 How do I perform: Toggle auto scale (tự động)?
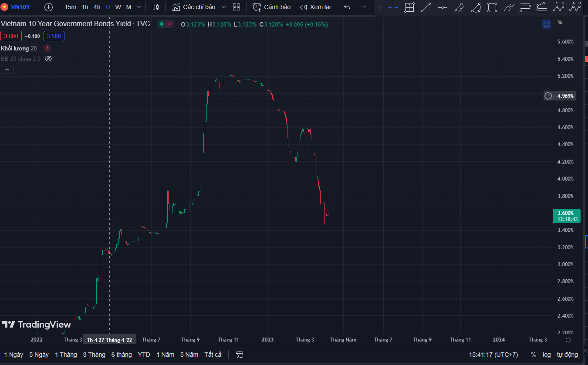(568, 355)
